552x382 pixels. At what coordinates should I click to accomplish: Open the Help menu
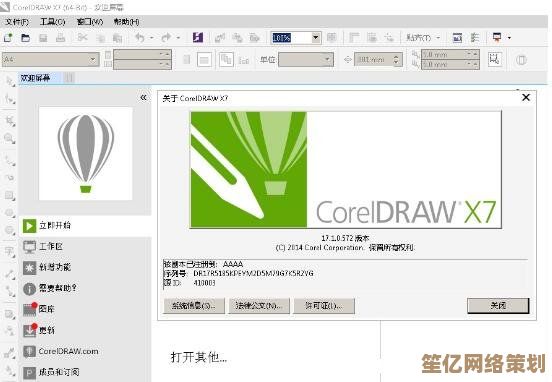pos(126,22)
